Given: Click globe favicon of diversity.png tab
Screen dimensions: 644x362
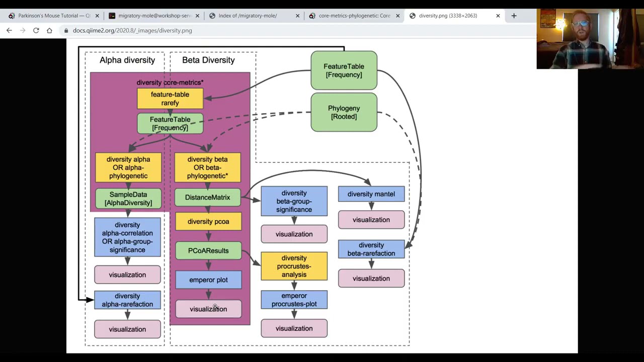Looking at the screenshot, I should point(413,16).
